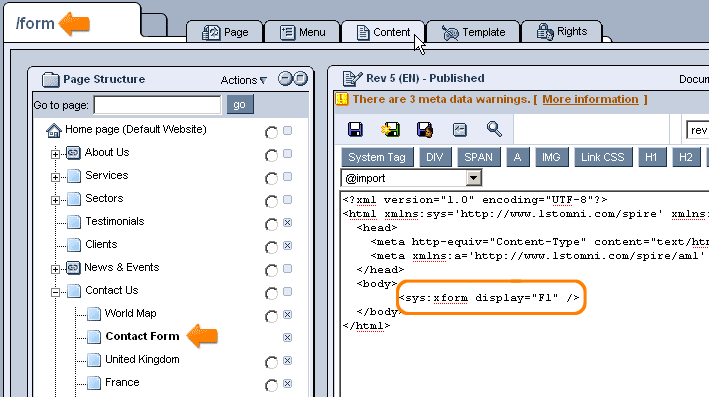
Task: Click the save-as-new revision icon
Action: tap(390, 129)
